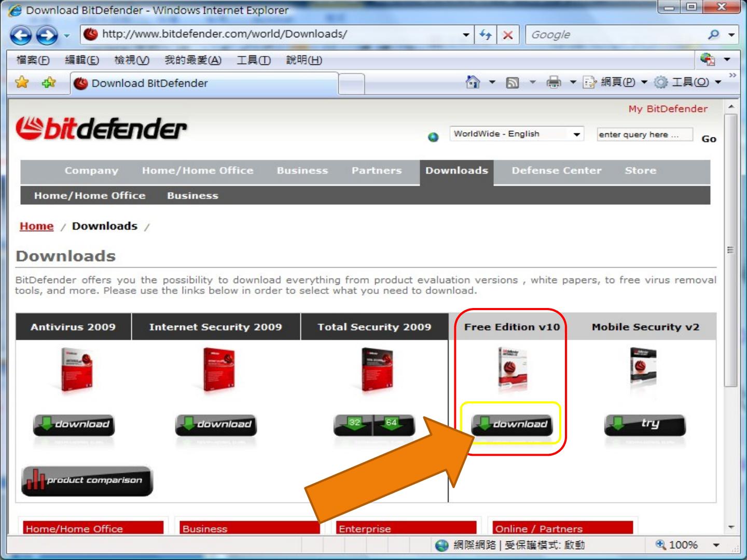Image resolution: width=747 pixels, height=560 pixels.
Task: Expand the address bar history dropdown
Action: [466, 35]
